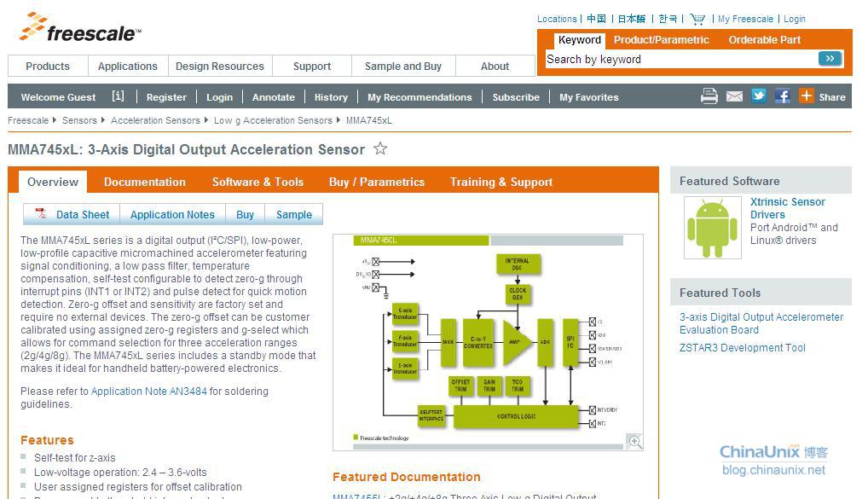Switch to the Training & Support tab
The height and width of the screenshot is (499, 868).
(501, 183)
